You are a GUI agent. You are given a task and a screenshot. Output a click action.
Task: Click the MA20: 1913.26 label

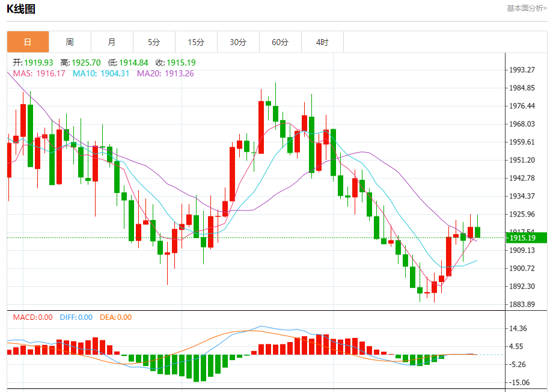point(165,73)
